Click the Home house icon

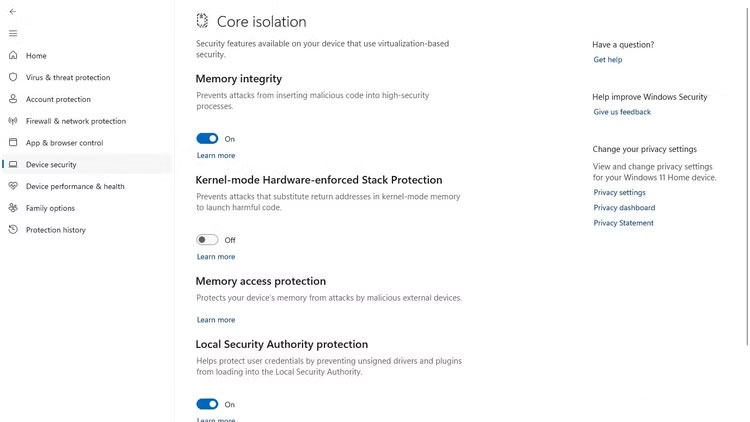[13, 56]
